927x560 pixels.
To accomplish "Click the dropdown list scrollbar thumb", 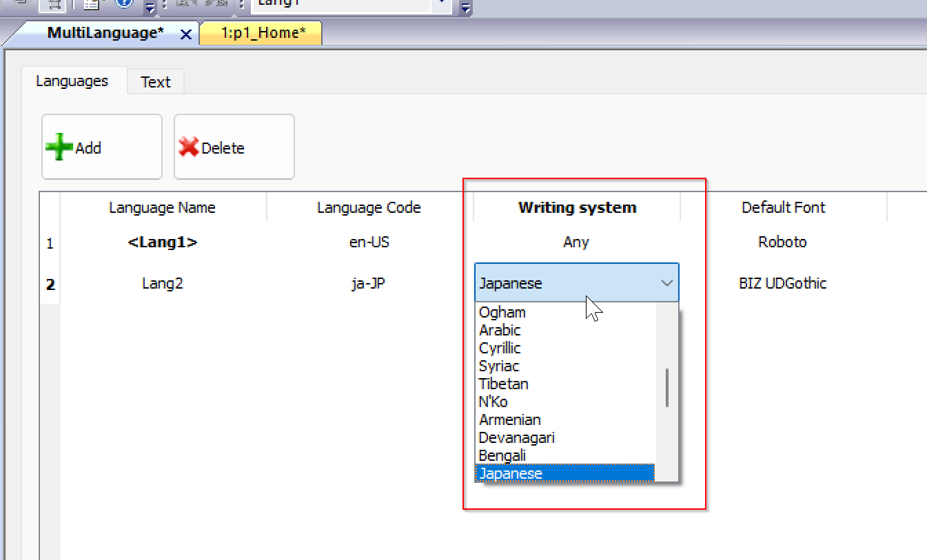I will pyautogui.click(x=666, y=388).
